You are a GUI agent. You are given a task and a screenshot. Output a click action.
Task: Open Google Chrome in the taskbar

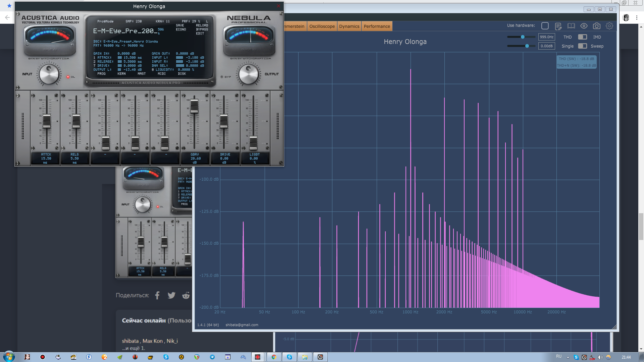274,357
